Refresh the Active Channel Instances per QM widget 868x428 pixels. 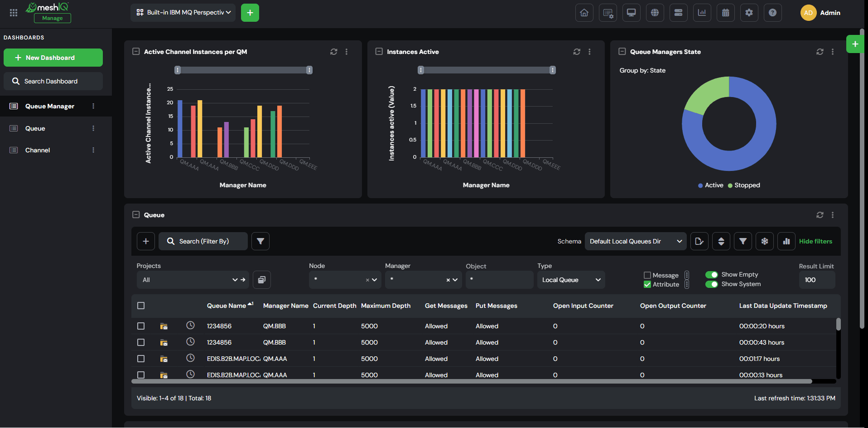(334, 52)
